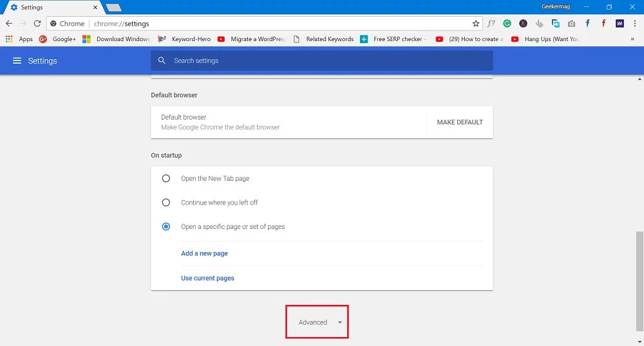Open Chrome's three-dot menu
Viewport: 644px width, 346px height.
click(634, 23)
